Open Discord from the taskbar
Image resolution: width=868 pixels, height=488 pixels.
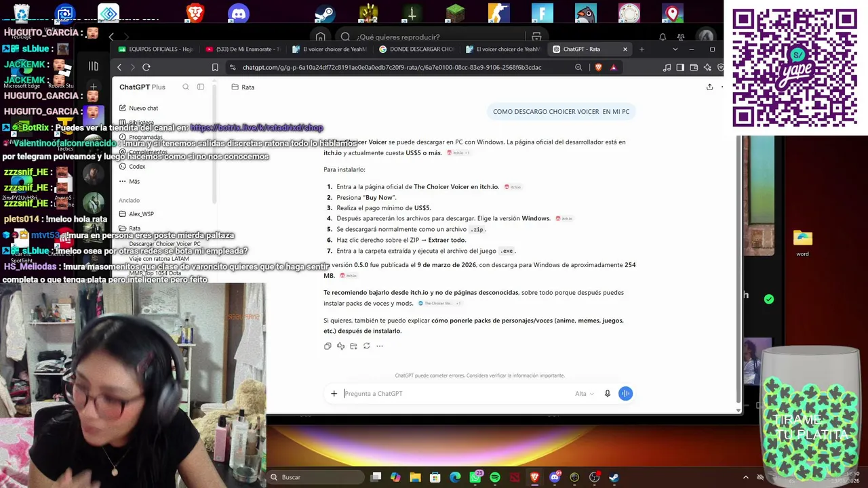555,477
